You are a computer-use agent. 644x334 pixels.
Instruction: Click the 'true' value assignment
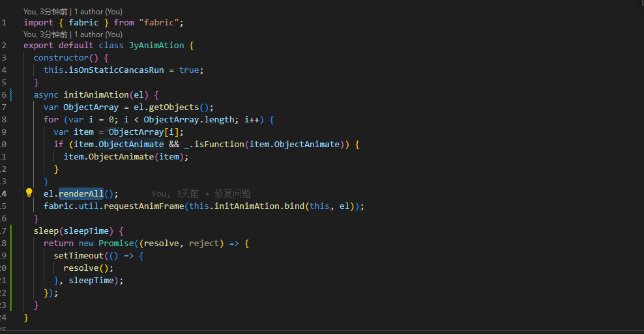click(x=189, y=70)
